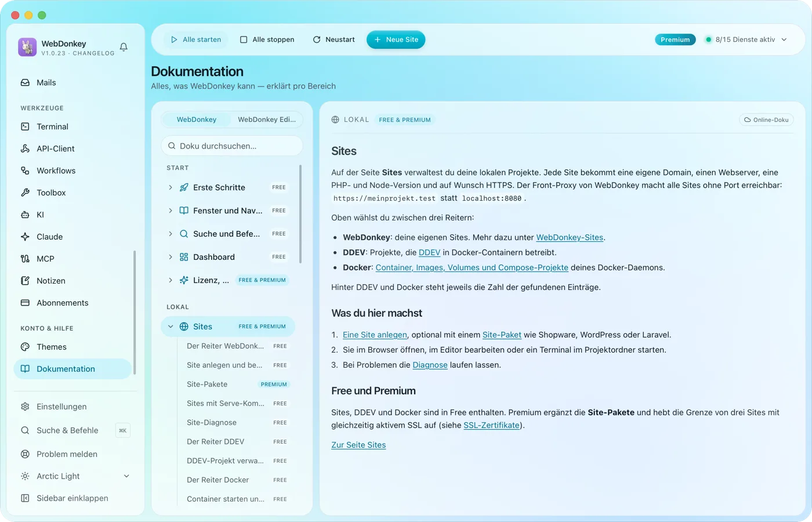Go to Workflows
Screen dimensions: 812x522
72,171
